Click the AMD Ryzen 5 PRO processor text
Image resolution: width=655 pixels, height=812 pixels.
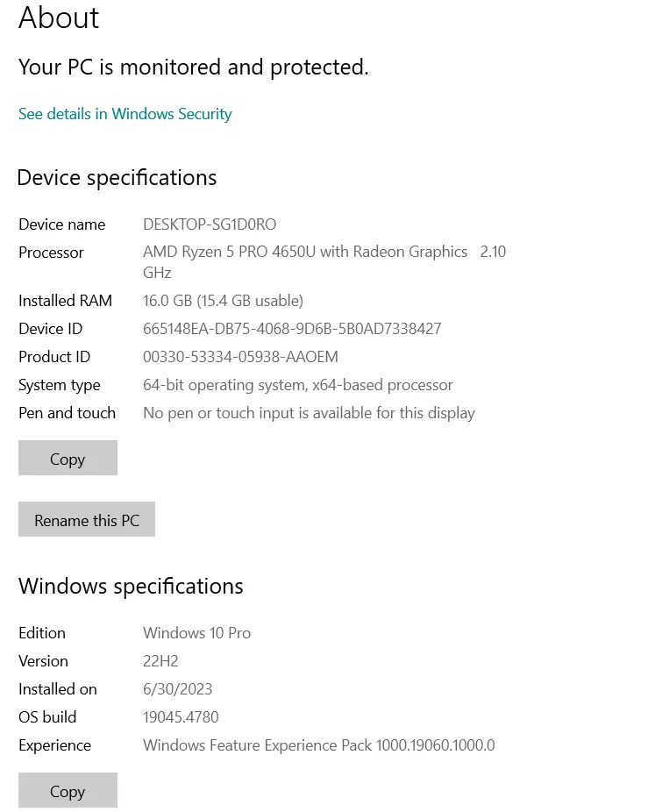click(305, 253)
